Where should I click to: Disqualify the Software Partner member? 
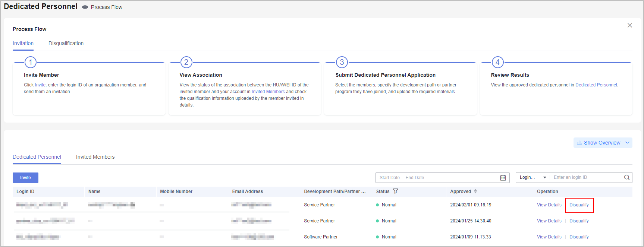point(579,237)
